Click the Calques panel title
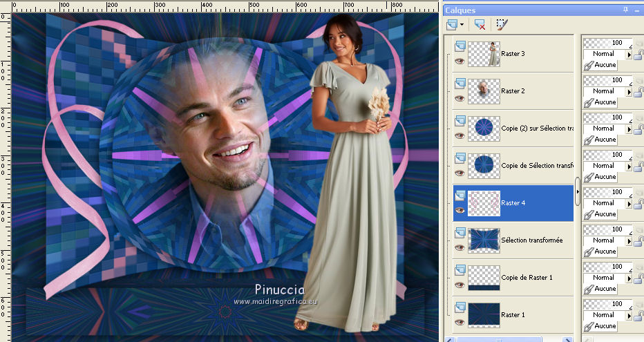This screenshot has height=342, width=644. pyautogui.click(x=460, y=10)
